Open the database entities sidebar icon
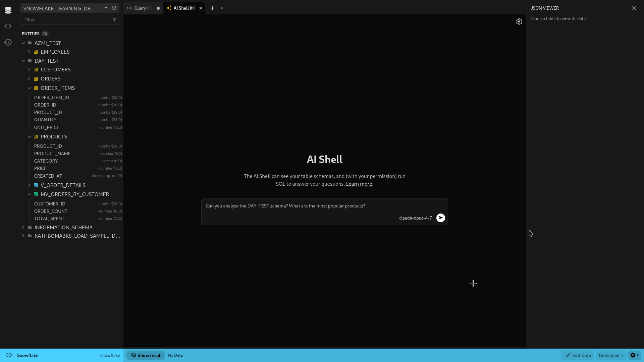The width and height of the screenshot is (644, 362). pyautogui.click(x=8, y=10)
